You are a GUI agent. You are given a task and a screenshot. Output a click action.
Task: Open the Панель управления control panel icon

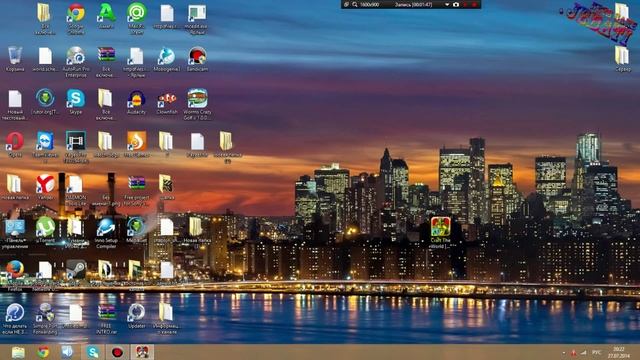(x=15, y=227)
